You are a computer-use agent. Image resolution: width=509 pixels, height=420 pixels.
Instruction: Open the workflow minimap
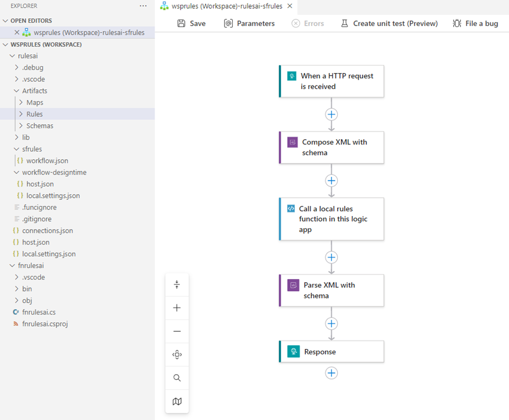[176, 401]
